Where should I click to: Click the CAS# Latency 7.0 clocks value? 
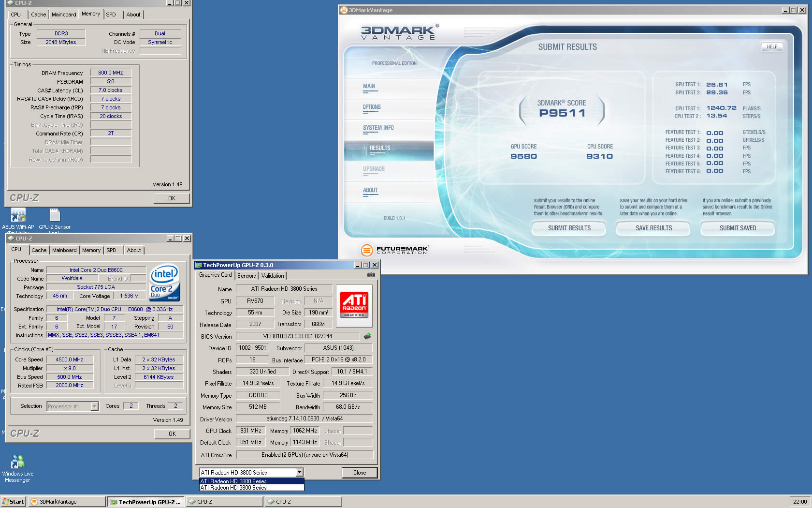pos(111,90)
